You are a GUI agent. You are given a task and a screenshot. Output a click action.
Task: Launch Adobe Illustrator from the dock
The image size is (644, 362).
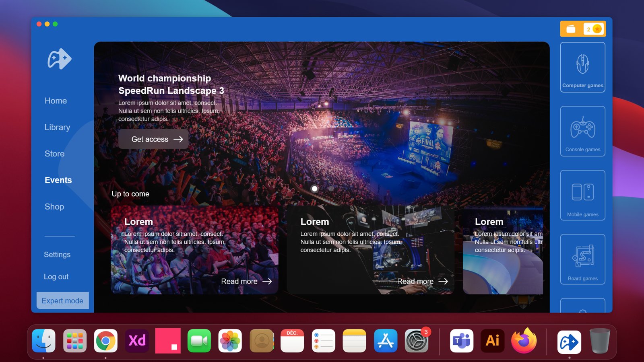493,341
